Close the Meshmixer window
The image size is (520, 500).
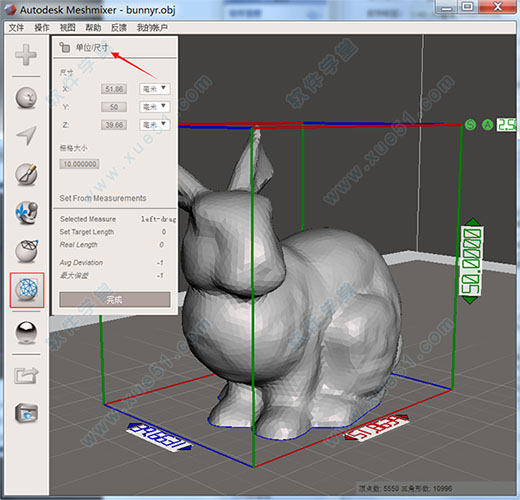point(498,6)
